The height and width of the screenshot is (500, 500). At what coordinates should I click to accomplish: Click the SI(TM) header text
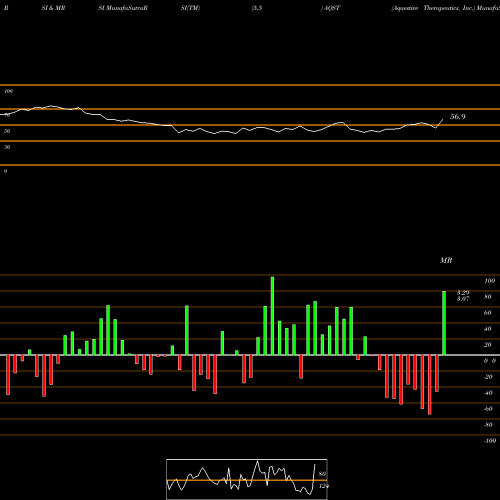190,8
